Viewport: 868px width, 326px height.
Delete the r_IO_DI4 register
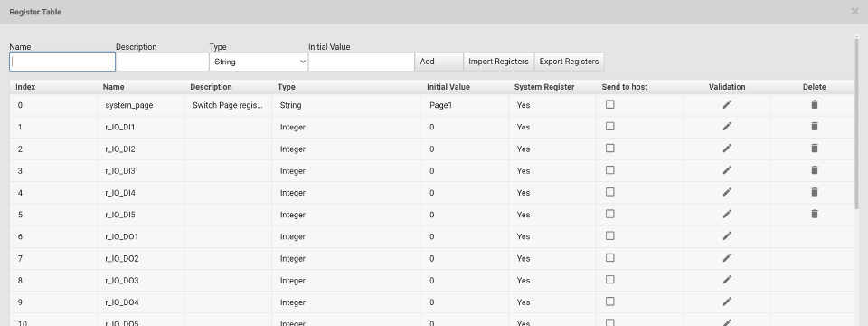click(815, 192)
